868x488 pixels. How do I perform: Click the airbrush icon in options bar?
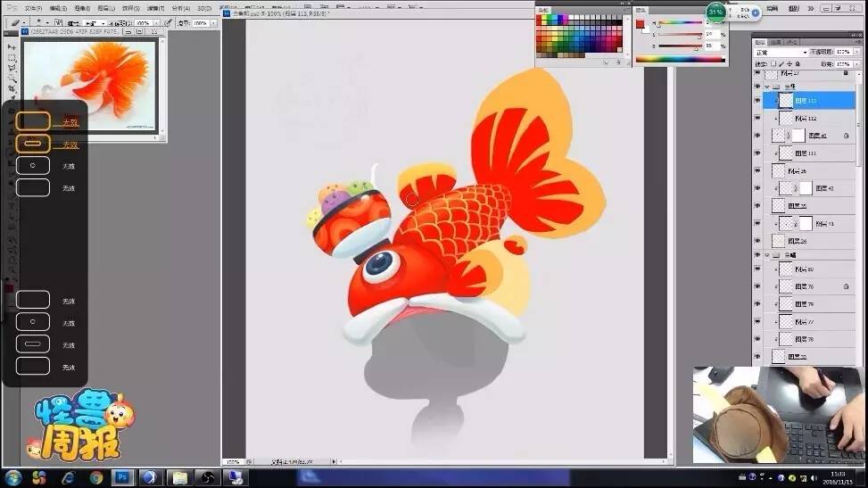168,23
